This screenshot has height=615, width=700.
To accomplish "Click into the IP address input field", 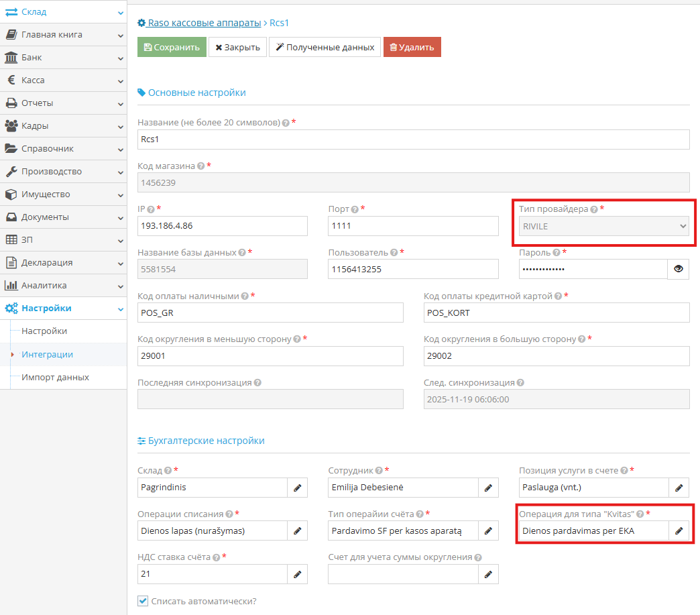I will point(222,226).
